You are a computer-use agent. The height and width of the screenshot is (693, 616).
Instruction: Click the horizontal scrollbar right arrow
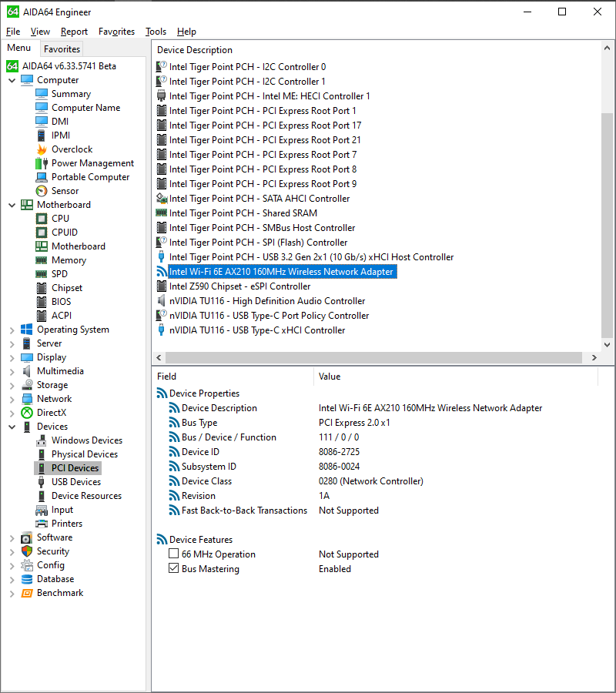594,357
